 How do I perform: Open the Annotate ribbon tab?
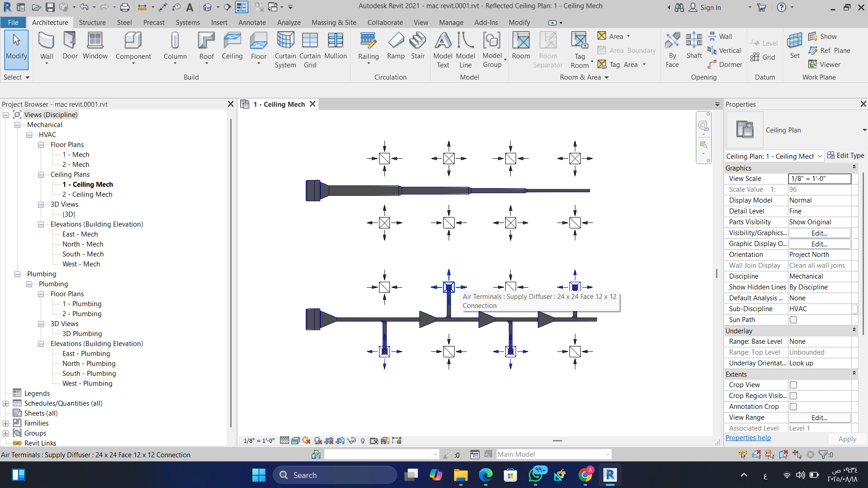[x=252, y=23]
